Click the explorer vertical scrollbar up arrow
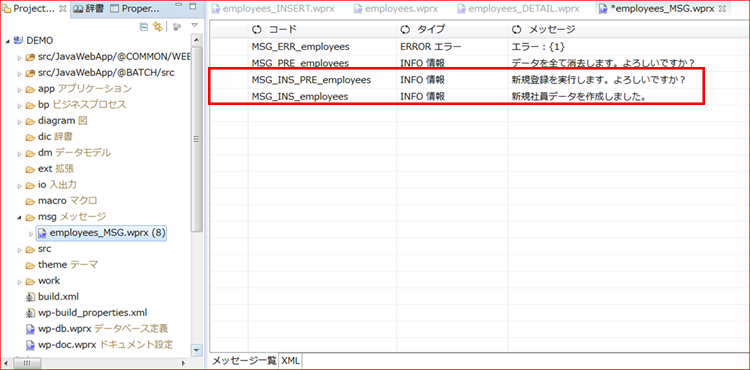Image resolution: width=750 pixels, height=370 pixels. point(197,41)
